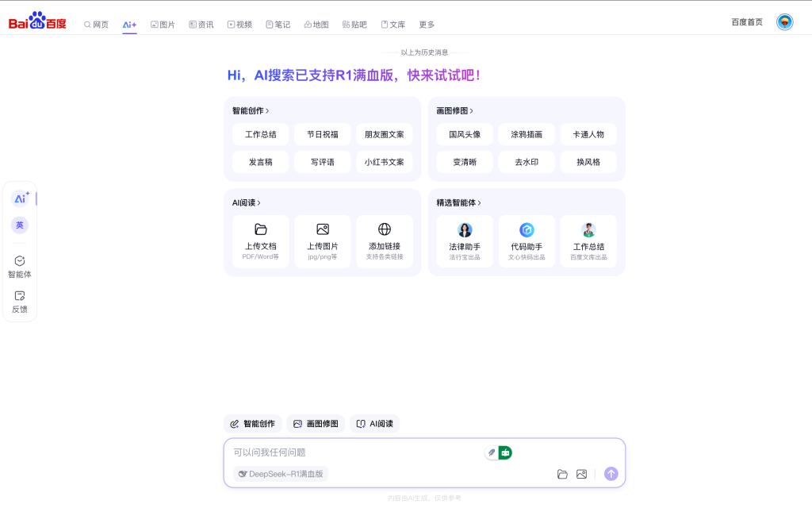The image size is (812, 508).
Task: Switch to the 视频 tab
Action: 239,25
